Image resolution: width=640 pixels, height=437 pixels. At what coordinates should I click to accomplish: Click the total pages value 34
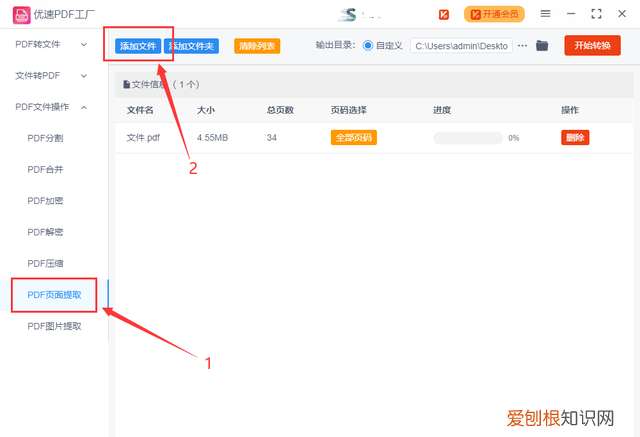tap(271, 138)
